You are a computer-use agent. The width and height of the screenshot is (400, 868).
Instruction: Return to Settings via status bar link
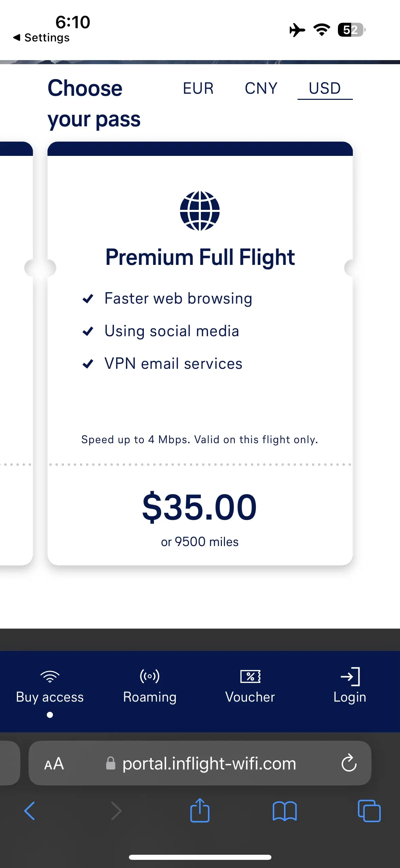tap(41, 37)
